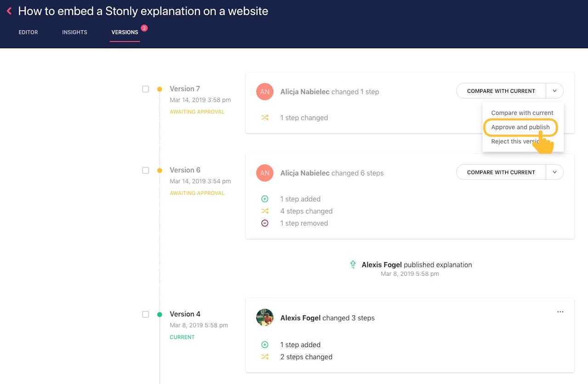Click the shuffle icon beside 4 steps changed
Screen dimensions: 588x384
265,211
